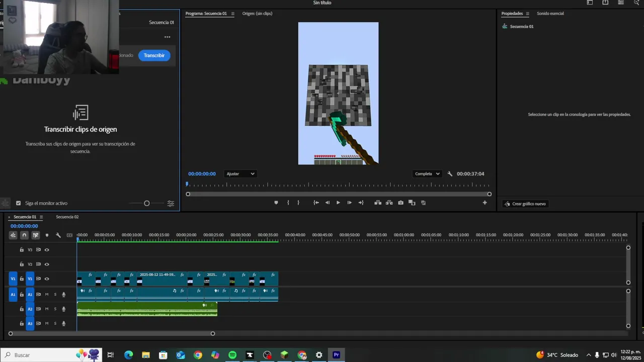
Task: Lock video track V3
Action: click(x=22, y=250)
